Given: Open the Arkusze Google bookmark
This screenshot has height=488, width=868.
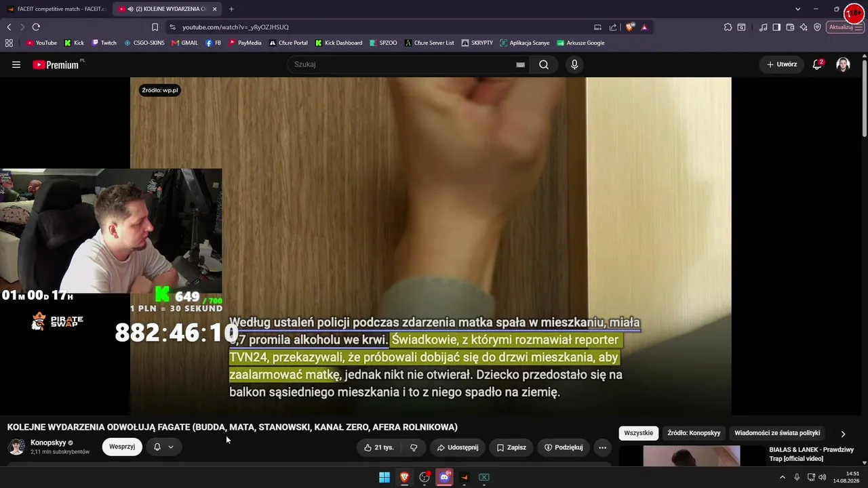Looking at the screenshot, I should 581,43.
